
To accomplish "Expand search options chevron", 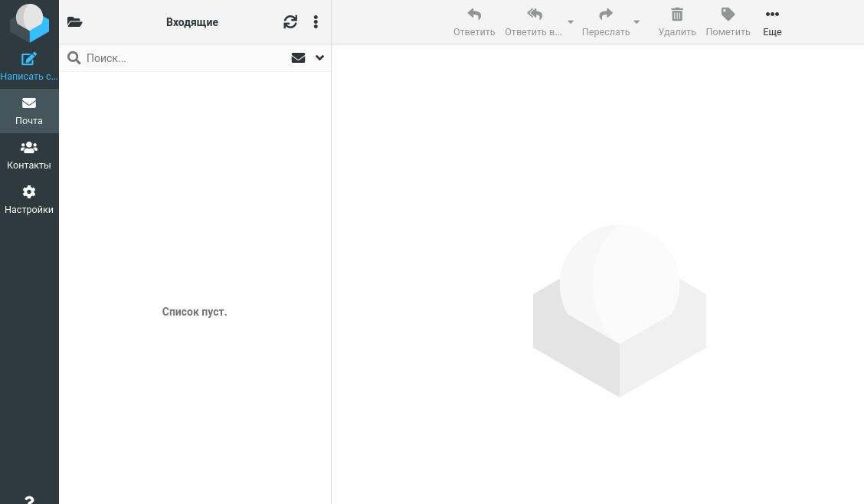I will tap(320, 57).
